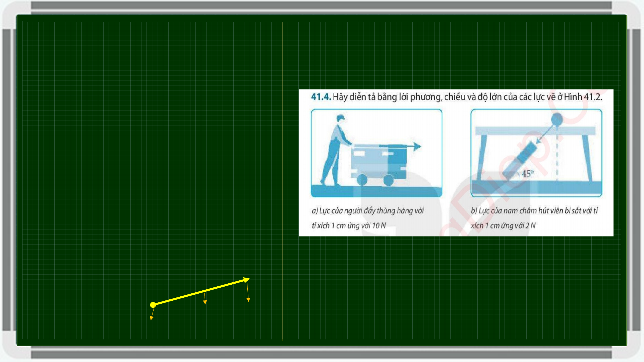The height and width of the screenshot is (362, 644).
Task: Click the orange arrow under the yellow line's midpoint
Action: [x=205, y=299]
